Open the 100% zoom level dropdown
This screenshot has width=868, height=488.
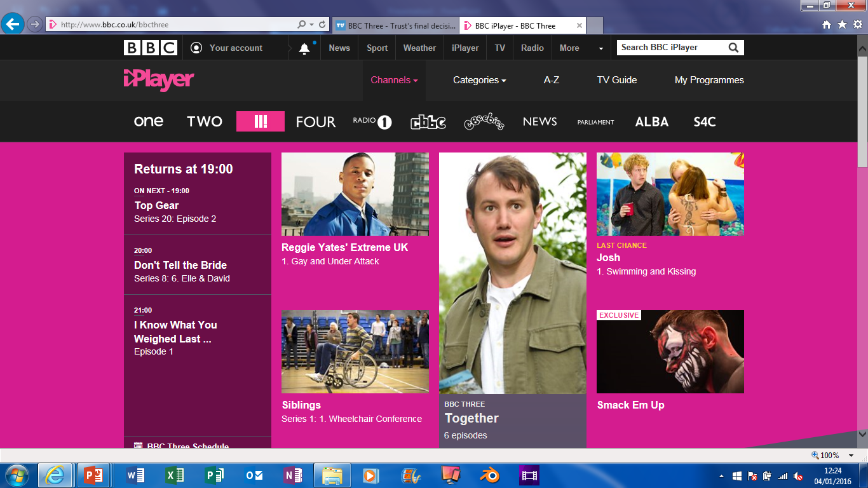pos(851,456)
